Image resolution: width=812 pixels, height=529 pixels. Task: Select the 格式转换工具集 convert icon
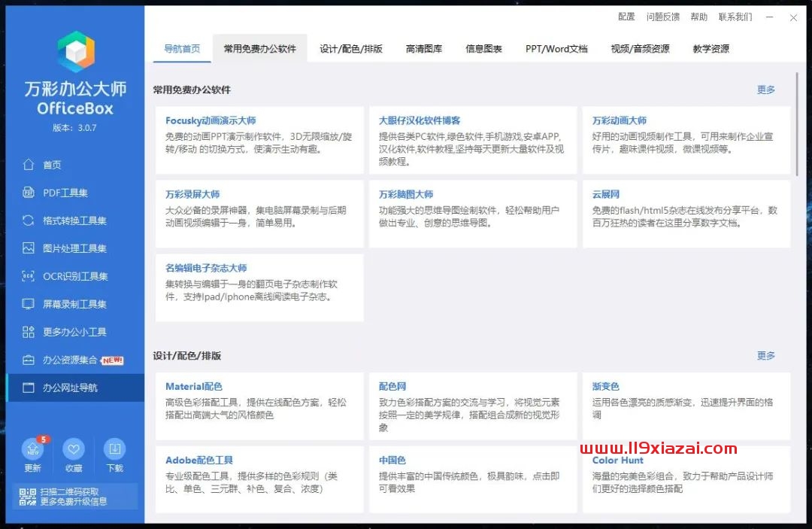[x=29, y=220]
